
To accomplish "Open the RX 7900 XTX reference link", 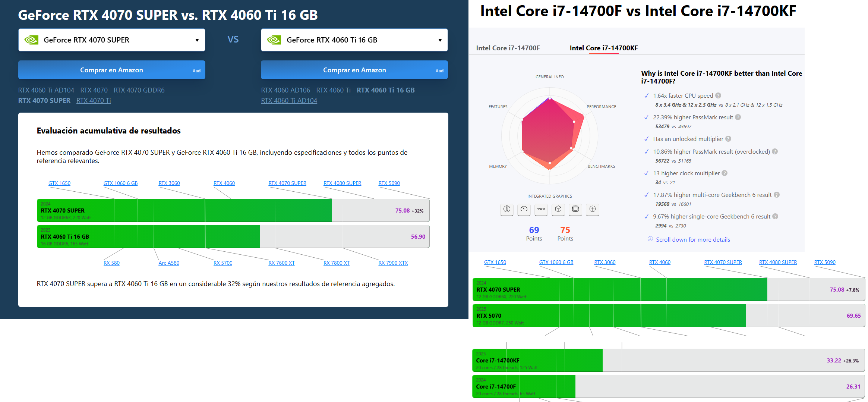I will click(393, 263).
